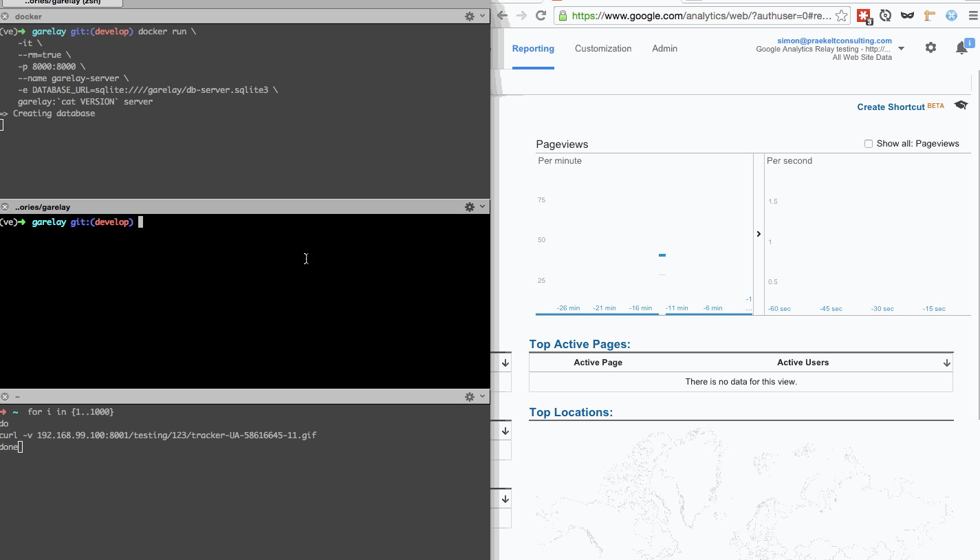Click the Pageviews chart title

562,144
